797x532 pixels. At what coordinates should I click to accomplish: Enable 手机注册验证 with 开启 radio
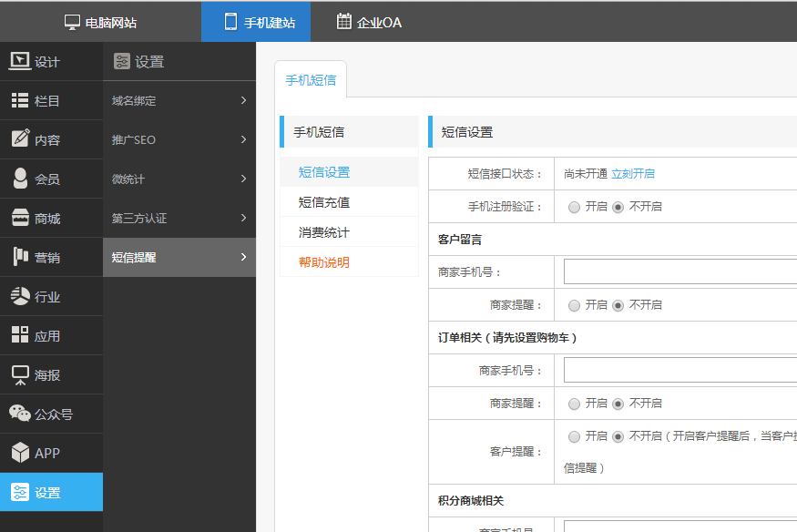pos(574,207)
